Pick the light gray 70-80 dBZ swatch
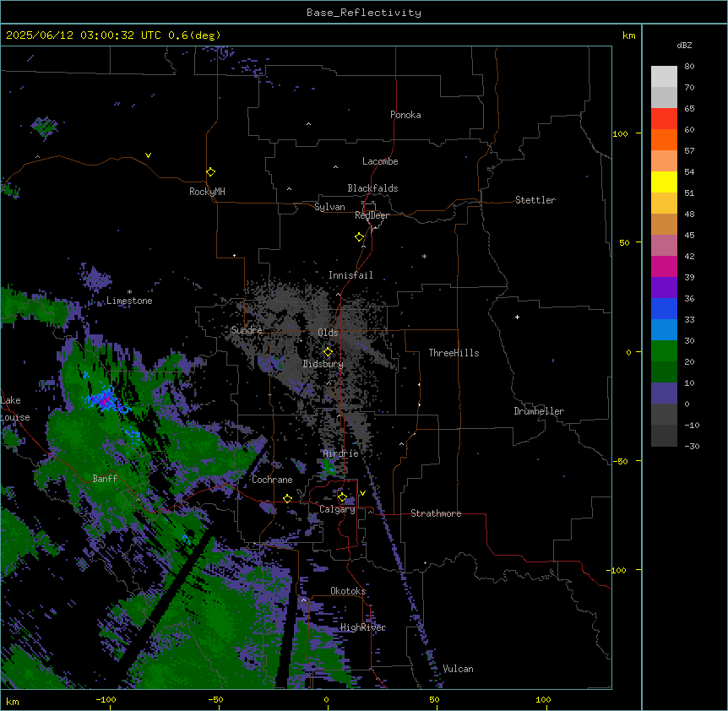Screen dimensions: 728x711 point(664,77)
